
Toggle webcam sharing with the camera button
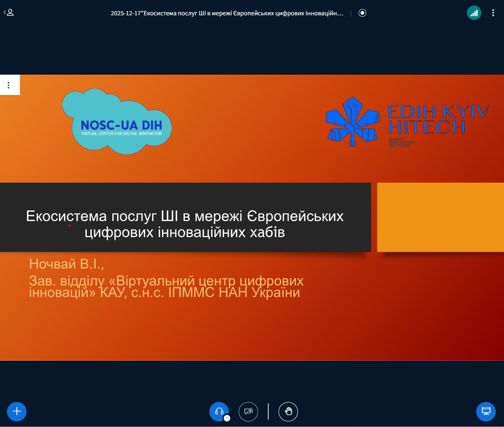[x=248, y=411]
